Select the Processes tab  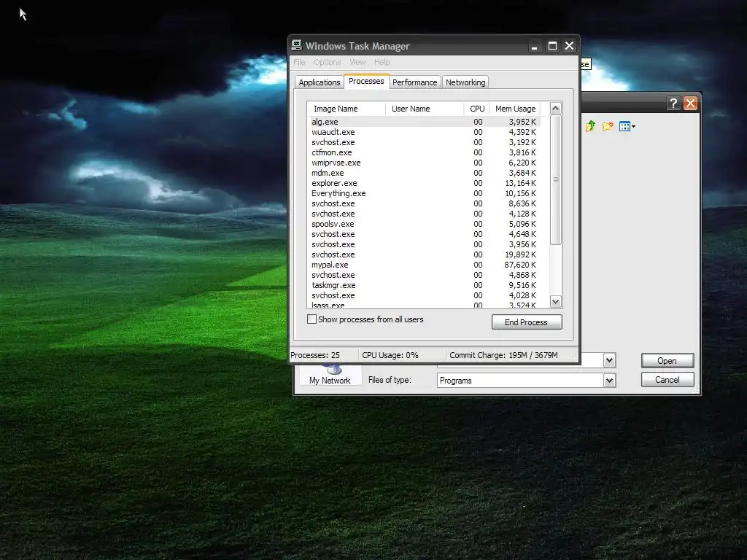tap(366, 82)
